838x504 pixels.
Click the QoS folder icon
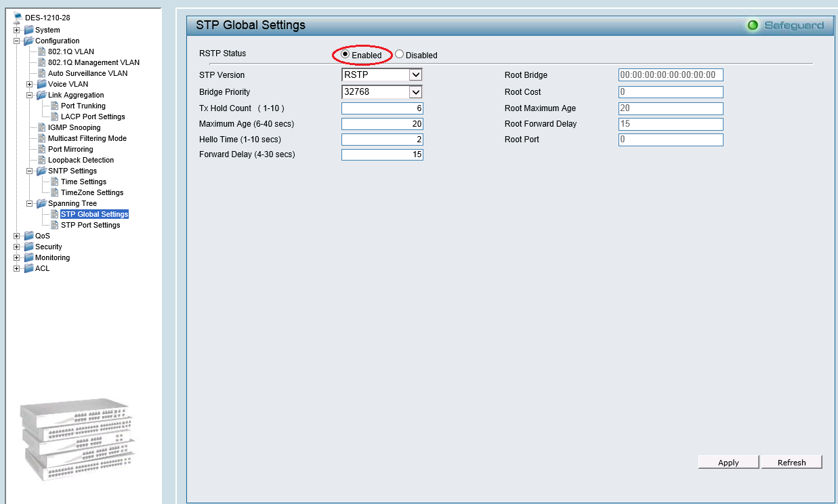28,236
